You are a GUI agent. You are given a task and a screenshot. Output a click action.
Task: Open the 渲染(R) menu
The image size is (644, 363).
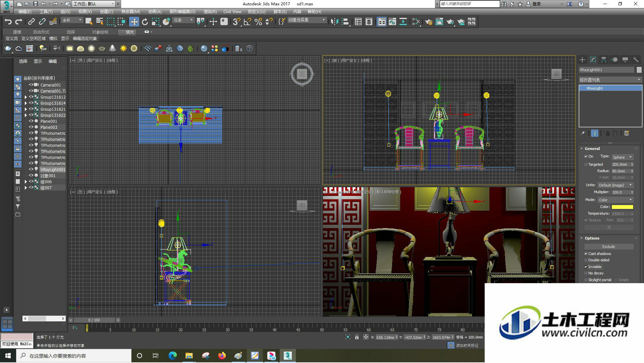pos(210,12)
